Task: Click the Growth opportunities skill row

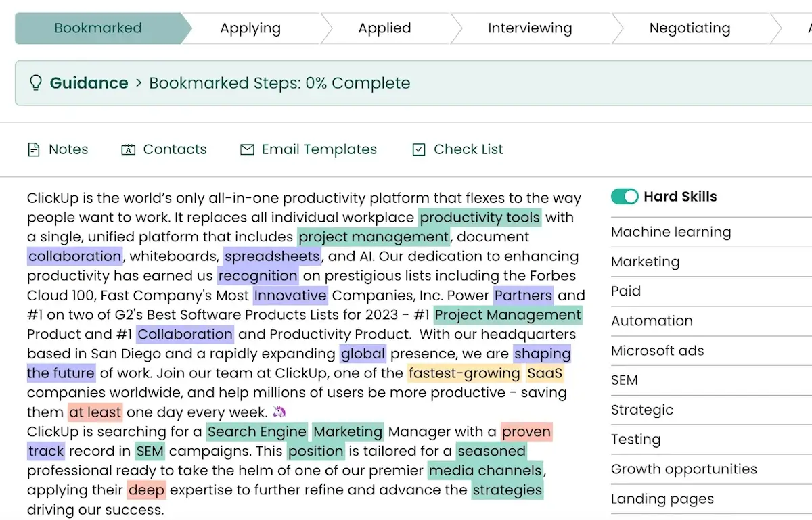Action: [x=683, y=469]
